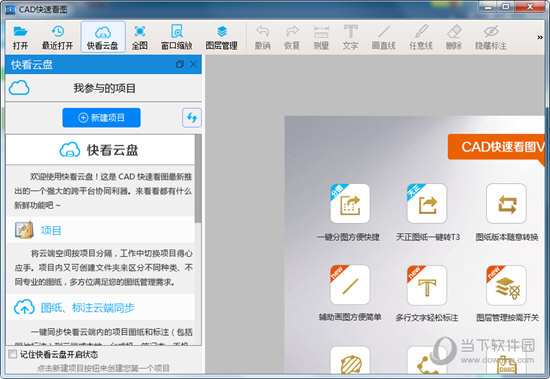
Task: Select the 画直线 line tool
Action: pyautogui.click(x=384, y=37)
